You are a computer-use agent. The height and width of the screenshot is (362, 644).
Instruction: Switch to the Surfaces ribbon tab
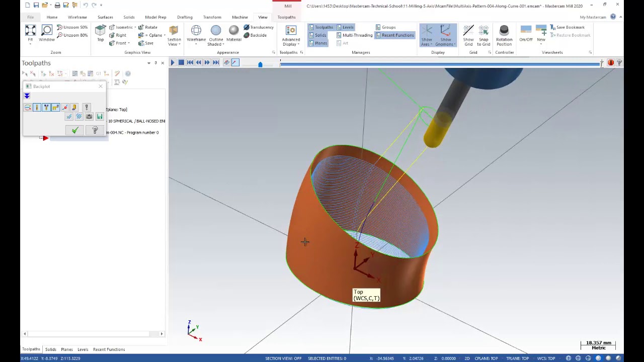point(105,17)
